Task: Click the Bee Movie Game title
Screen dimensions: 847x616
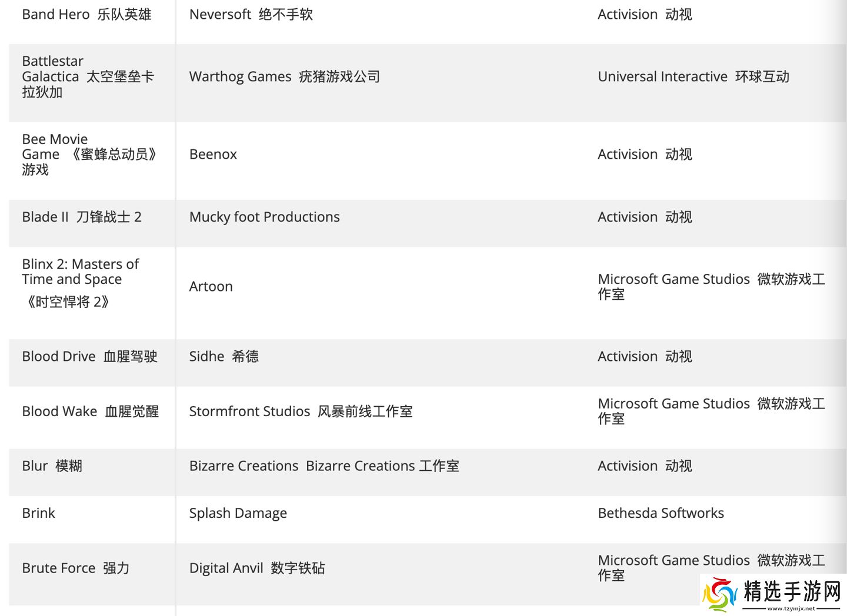Action: pos(89,155)
